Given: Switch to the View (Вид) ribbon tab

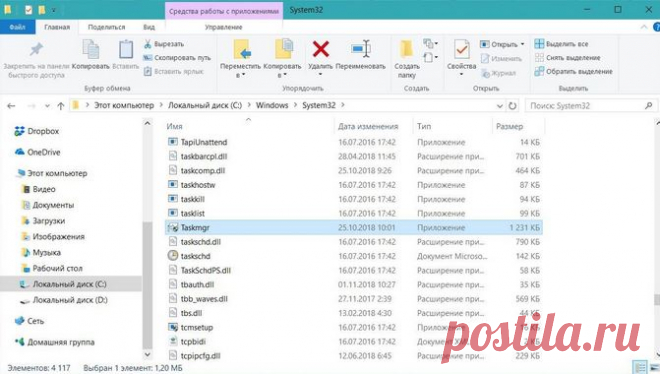Looking at the screenshot, I should pyautogui.click(x=149, y=27).
